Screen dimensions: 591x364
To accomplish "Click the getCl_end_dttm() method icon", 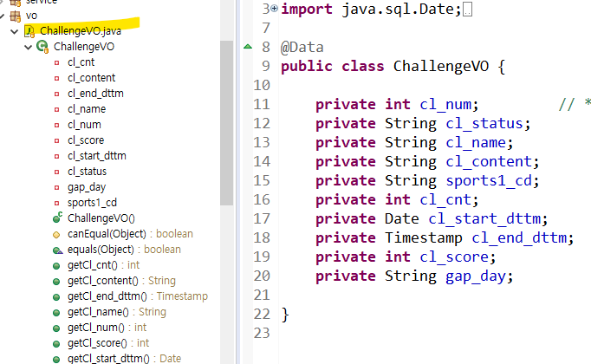I will (x=56, y=297).
